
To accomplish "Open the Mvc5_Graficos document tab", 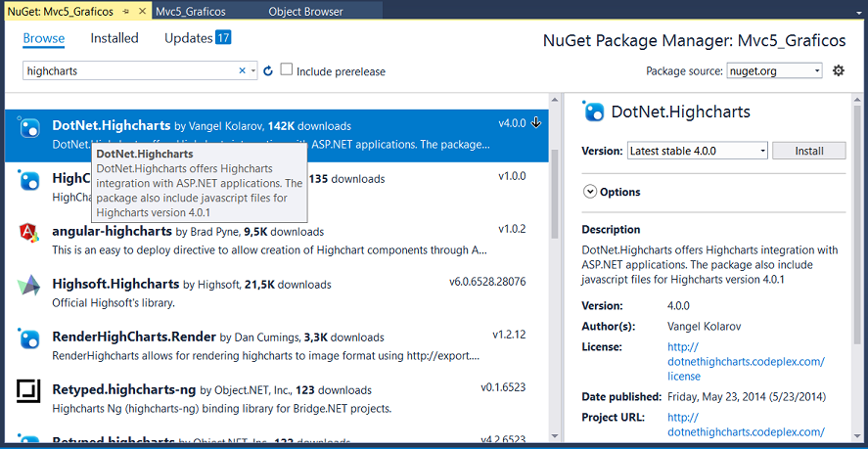I will [191, 12].
